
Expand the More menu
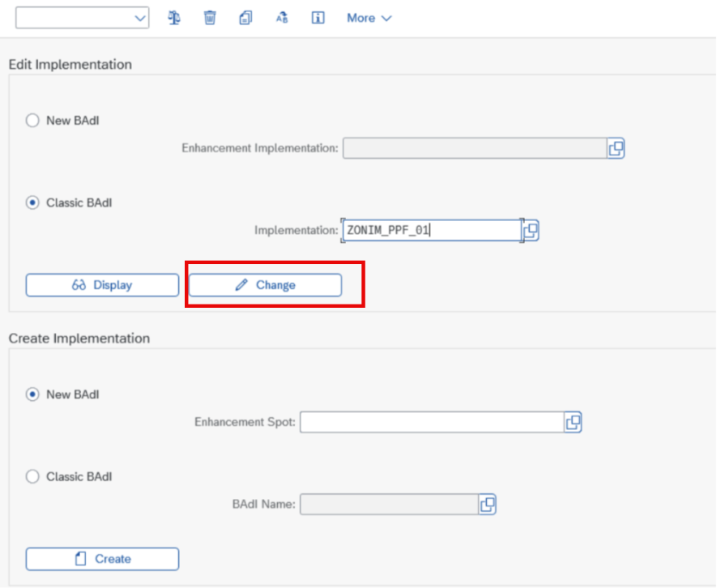click(369, 18)
